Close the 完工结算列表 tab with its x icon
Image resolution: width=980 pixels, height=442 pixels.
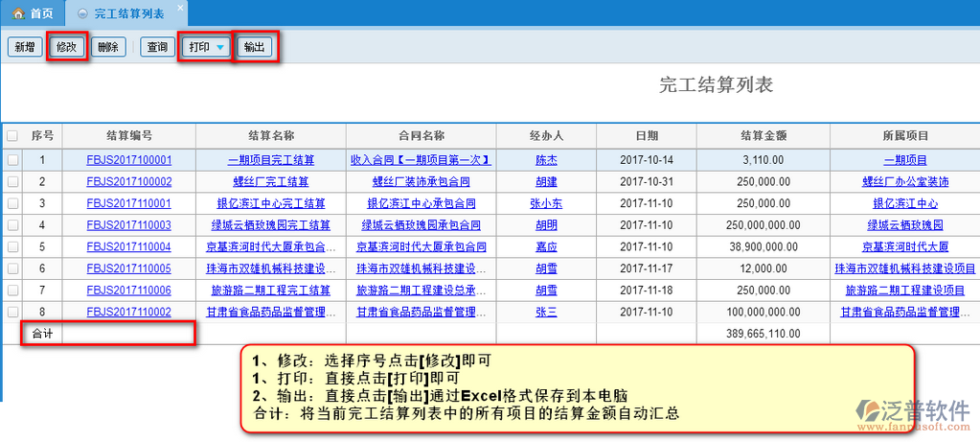point(180,8)
